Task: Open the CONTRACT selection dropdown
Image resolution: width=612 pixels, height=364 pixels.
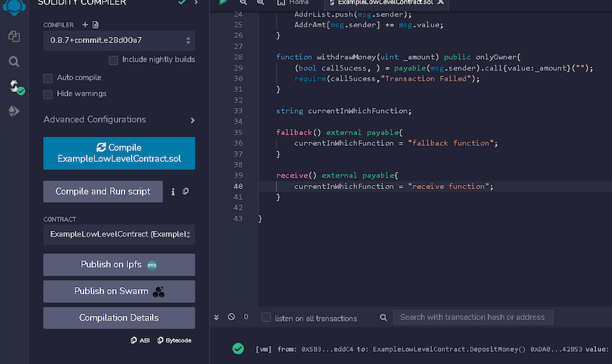Action: click(x=119, y=235)
